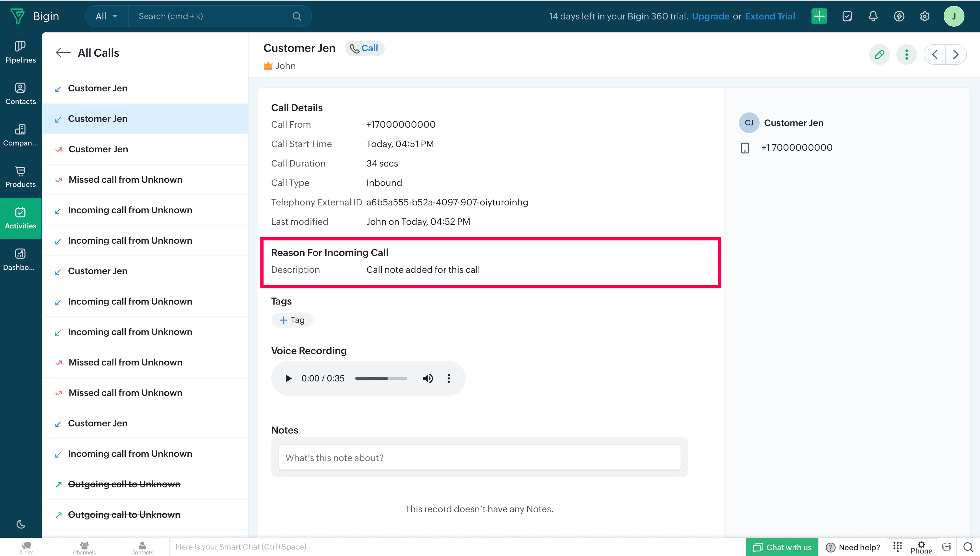The width and height of the screenshot is (980, 556).
Task: Switch to Channels tab at bottom
Action: [84, 547]
